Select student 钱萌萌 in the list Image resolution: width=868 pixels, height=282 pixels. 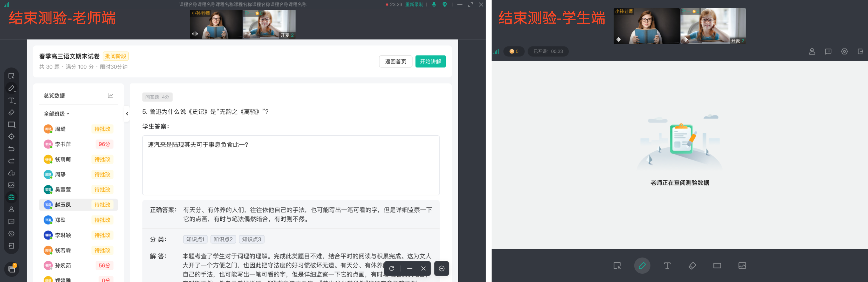(x=78, y=159)
